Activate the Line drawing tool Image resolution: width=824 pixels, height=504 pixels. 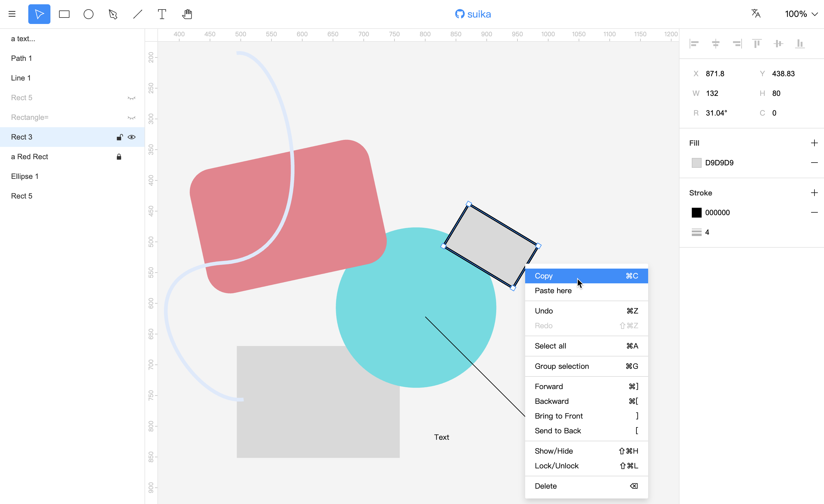coord(137,14)
